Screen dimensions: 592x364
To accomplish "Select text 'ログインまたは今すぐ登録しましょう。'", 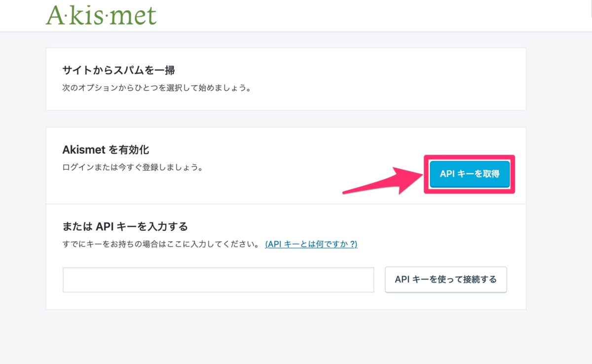I will [x=133, y=167].
